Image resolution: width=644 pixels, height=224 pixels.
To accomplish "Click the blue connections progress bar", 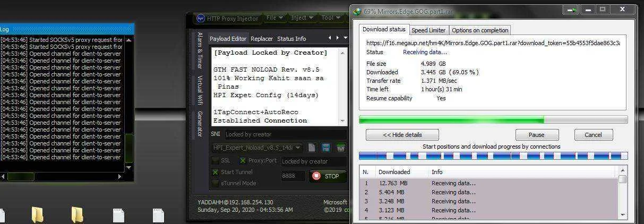I will 493,156.
